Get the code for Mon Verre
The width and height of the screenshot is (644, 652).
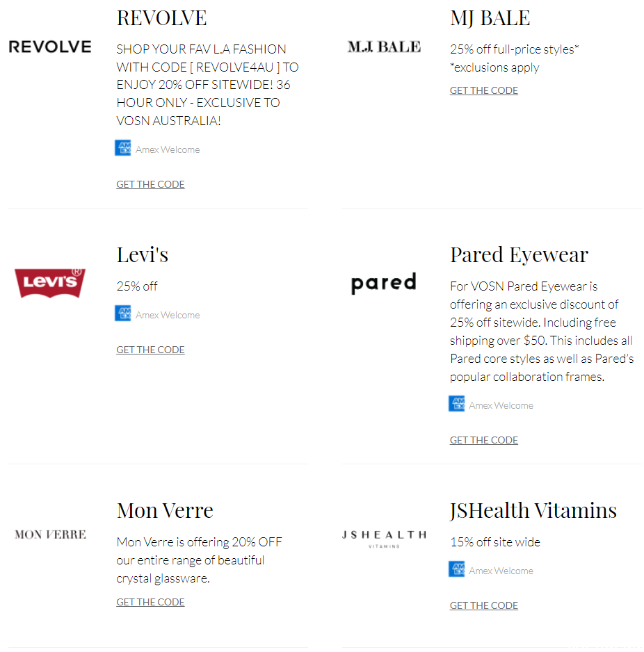[150, 602]
